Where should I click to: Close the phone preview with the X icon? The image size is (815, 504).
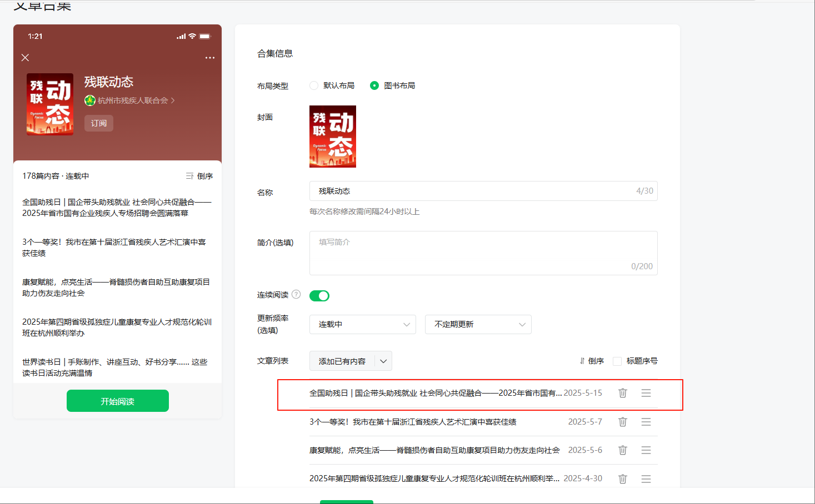(25, 58)
